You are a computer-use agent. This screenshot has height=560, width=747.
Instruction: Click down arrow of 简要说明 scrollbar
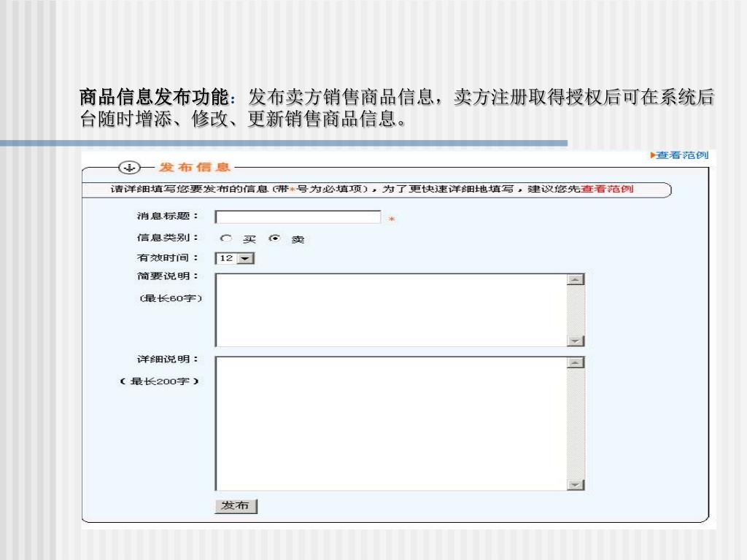click(576, 341)
